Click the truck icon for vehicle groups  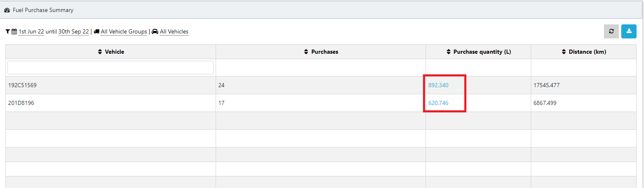click(x=97, y=32)
